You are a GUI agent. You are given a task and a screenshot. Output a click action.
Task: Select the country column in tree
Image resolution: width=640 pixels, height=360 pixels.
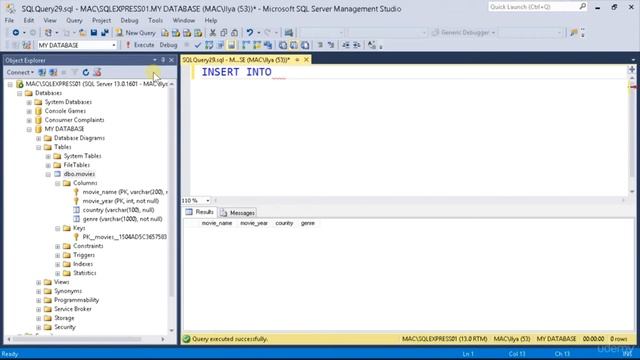pos(118,210)
